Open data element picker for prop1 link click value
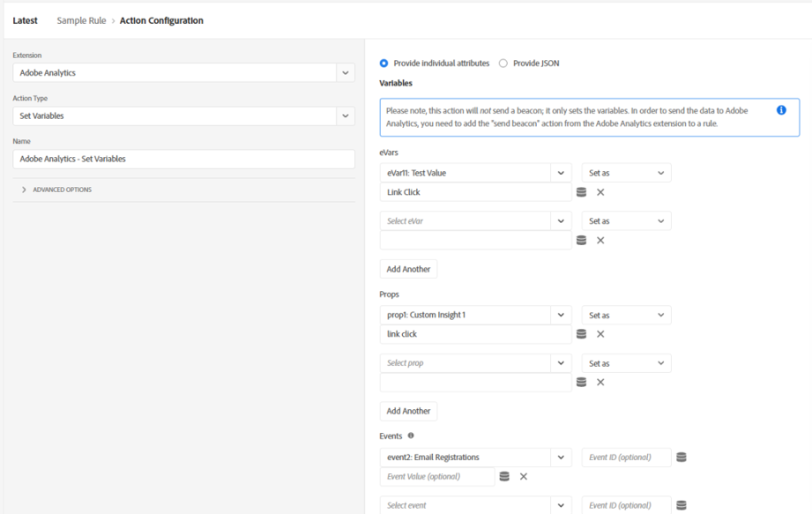This screenshot has width=812, height=514. (582, 334)
